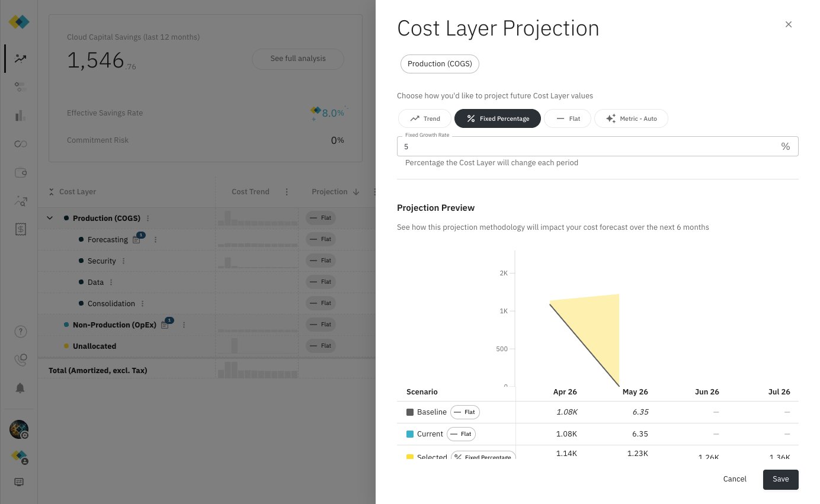Select the Flat projection method option
The image size is (820, 504).
point(568,118)
